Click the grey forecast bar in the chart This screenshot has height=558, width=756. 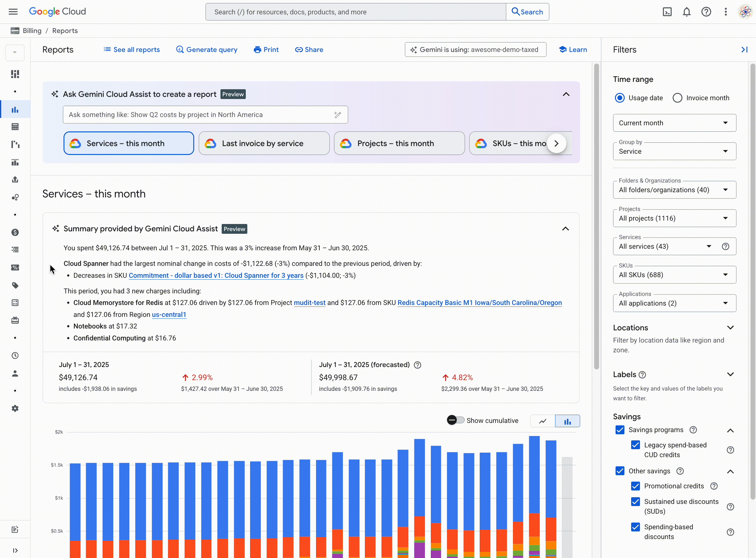click(567, 507)
